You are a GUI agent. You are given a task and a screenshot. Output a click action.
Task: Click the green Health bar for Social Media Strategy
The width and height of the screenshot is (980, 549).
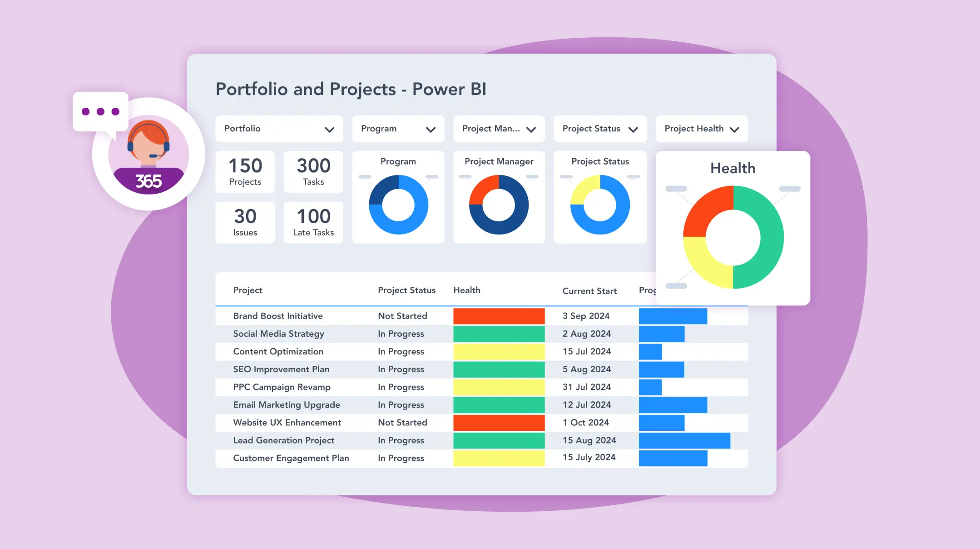498,333
